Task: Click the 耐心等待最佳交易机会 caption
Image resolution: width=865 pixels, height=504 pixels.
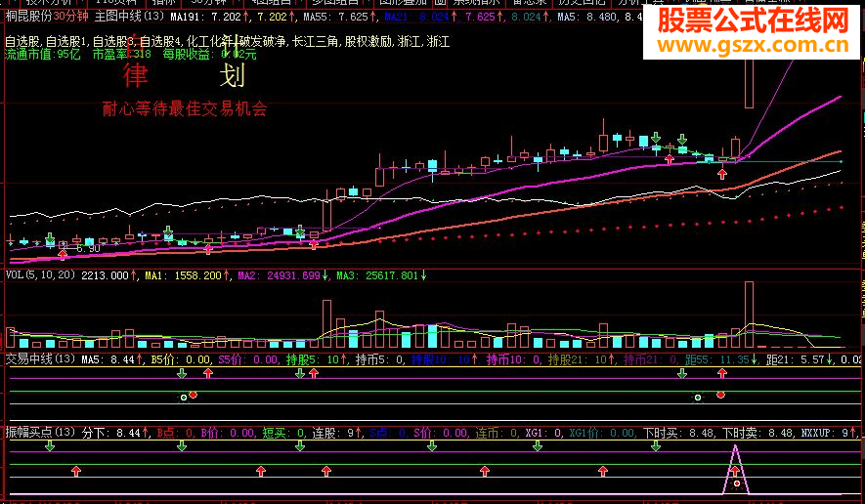Action: [x=185, y=108]
